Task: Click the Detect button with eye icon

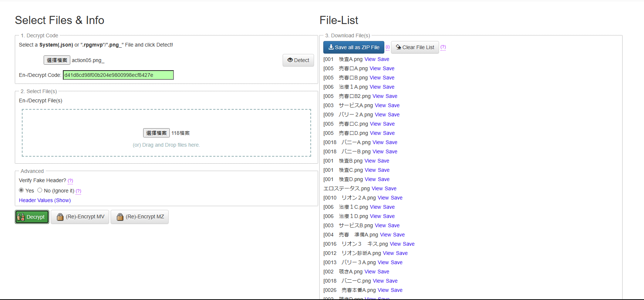Action: 298,60
